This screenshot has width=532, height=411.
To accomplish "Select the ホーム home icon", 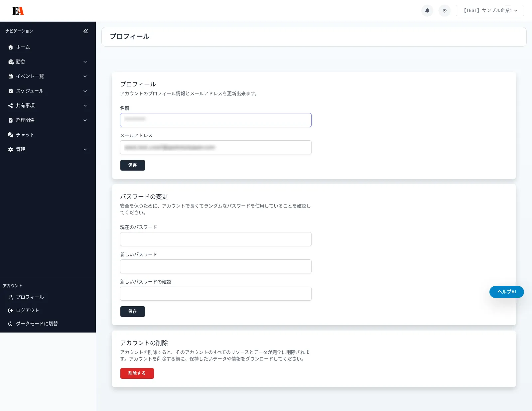I will (x=10, y=47).
